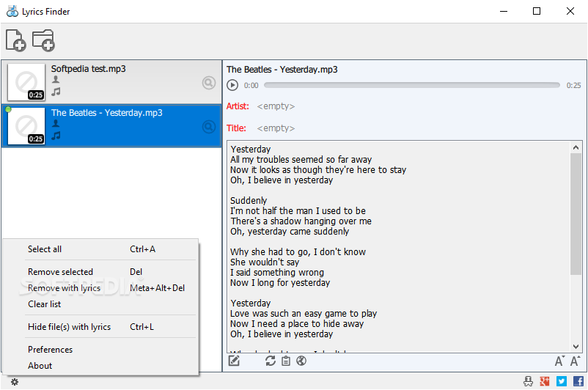The image size is (588, 390).
Task: Click the edit lyrics pencil icon
Action: click(234, 361)
